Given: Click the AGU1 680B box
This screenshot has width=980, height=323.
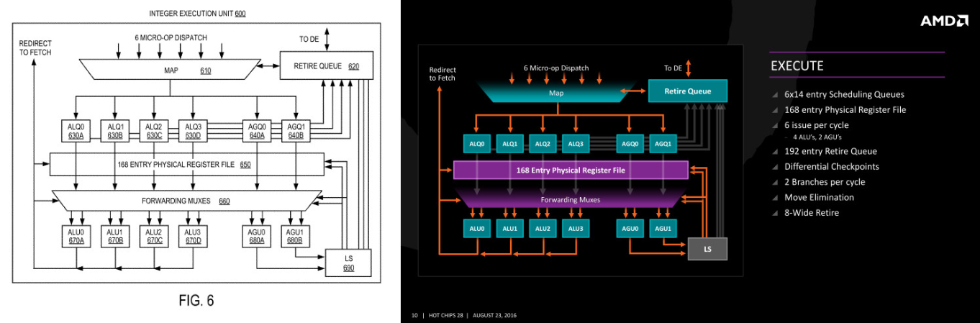Looking at the screenshot, I should [296, 236].
